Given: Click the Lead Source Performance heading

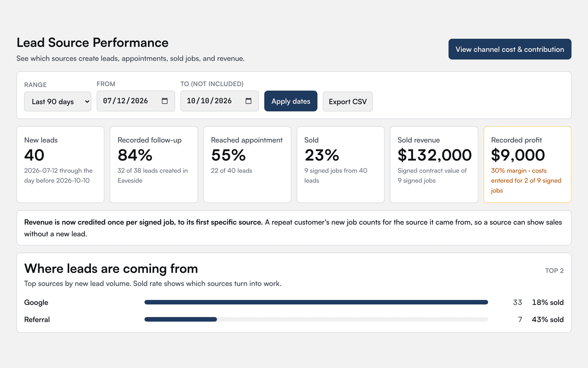Looking at the screenshot, I should [93, 43].
